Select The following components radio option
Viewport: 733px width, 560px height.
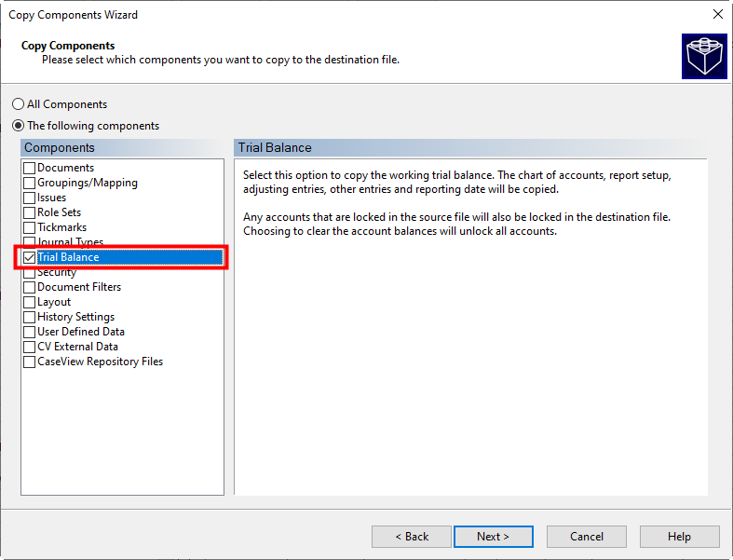point(18,126)
